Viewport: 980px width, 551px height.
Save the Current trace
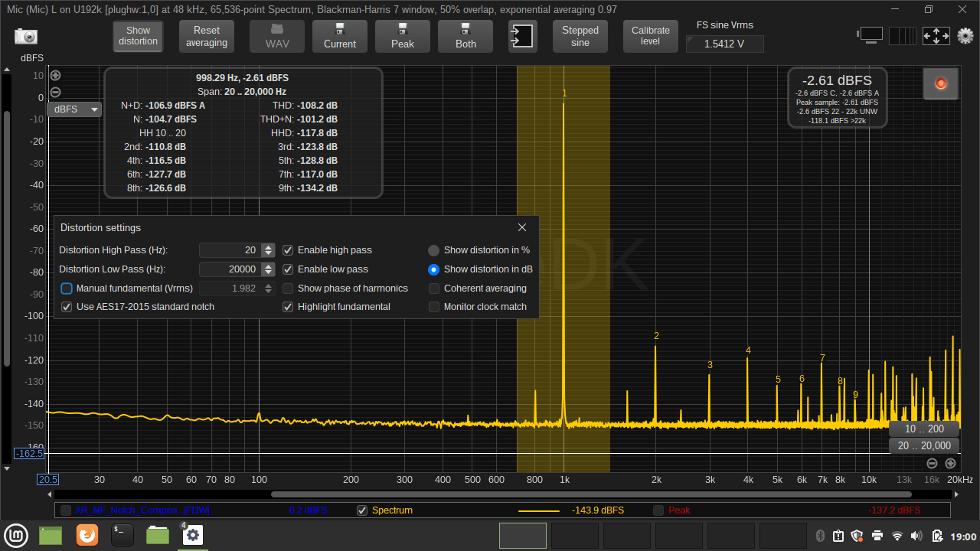(340, 36)
